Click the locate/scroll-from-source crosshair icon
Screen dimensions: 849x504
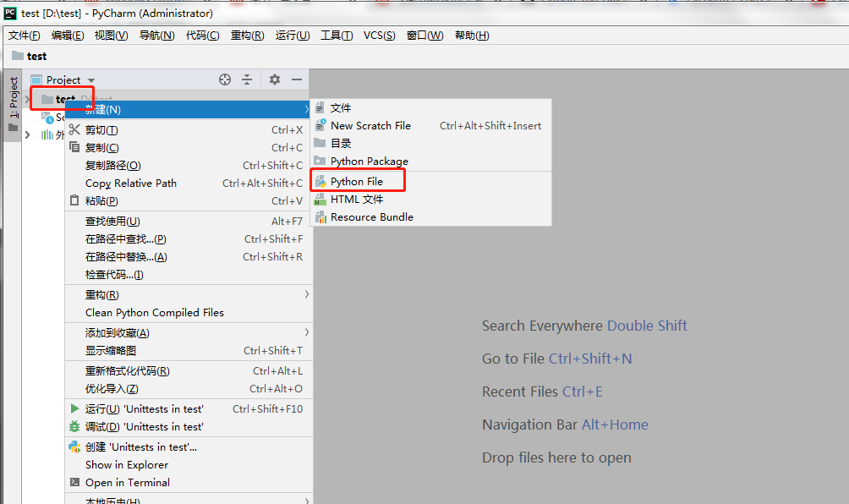[225, 79]
